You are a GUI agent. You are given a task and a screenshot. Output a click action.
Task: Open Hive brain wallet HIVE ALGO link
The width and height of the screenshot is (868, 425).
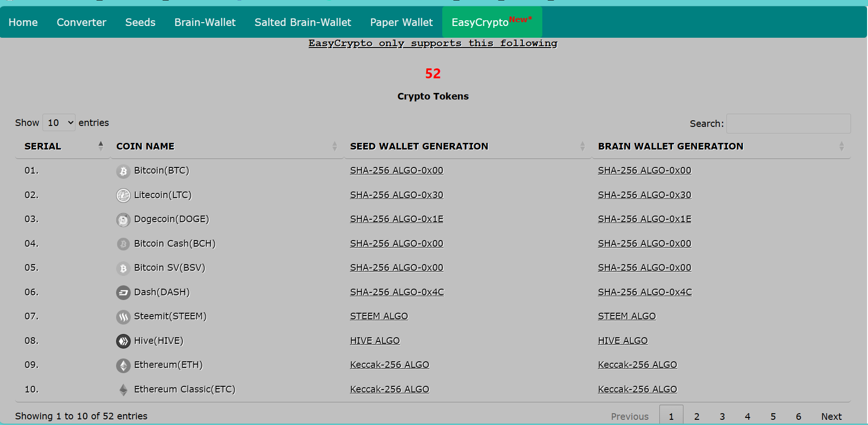[x=623, y=341]
